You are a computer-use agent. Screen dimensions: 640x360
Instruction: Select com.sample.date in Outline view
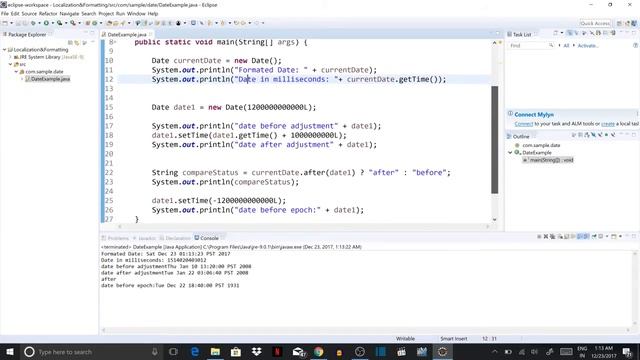(541, 145)
